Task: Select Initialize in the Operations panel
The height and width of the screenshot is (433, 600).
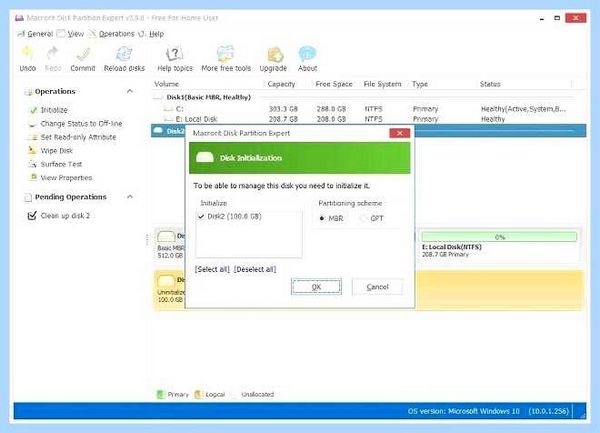Action: [x=54, y=110]
